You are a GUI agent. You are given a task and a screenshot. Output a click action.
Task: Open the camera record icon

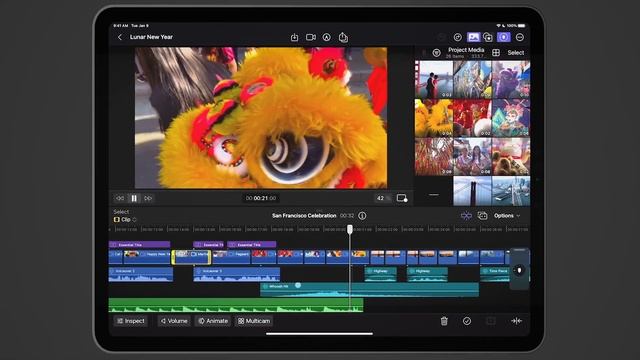311,37
